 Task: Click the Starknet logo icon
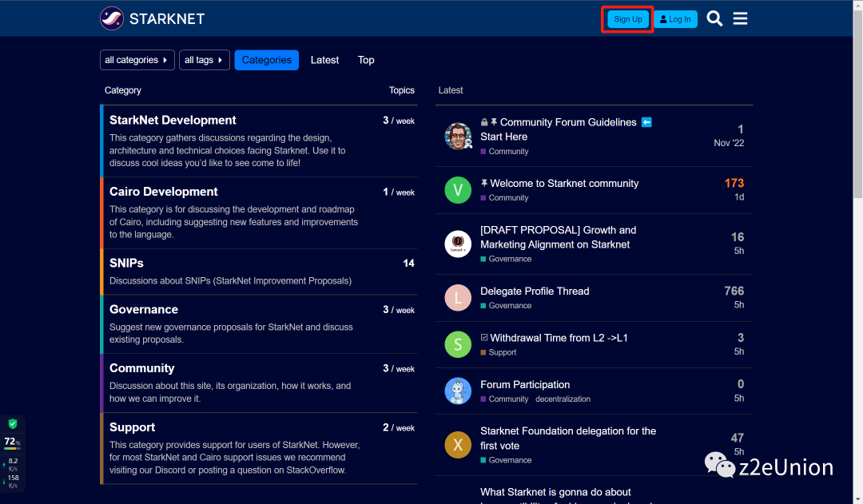tap(112, 18)
